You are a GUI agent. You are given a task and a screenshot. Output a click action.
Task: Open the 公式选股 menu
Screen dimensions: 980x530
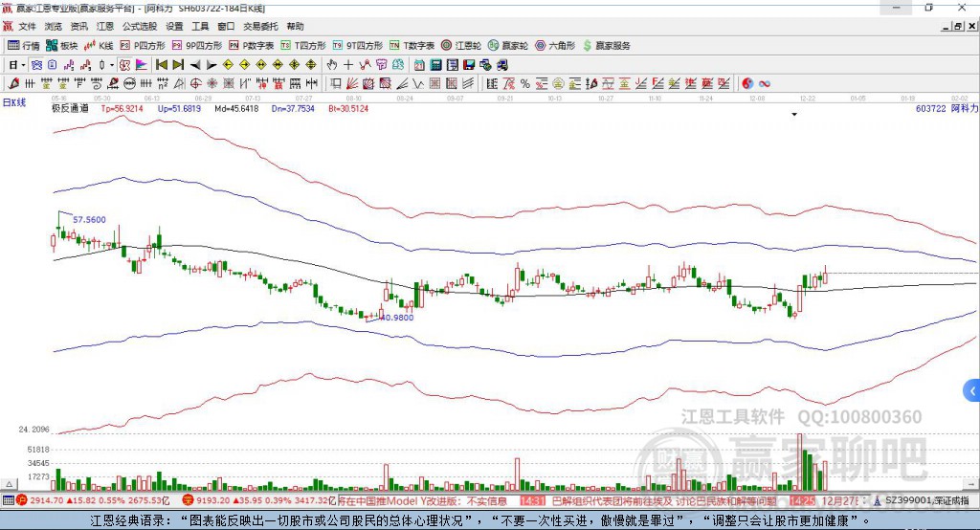(140, 26)
